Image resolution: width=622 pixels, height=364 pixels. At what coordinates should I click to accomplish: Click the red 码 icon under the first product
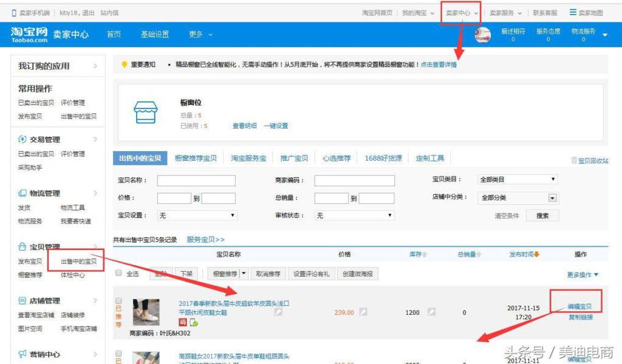[x=182, y=322]
